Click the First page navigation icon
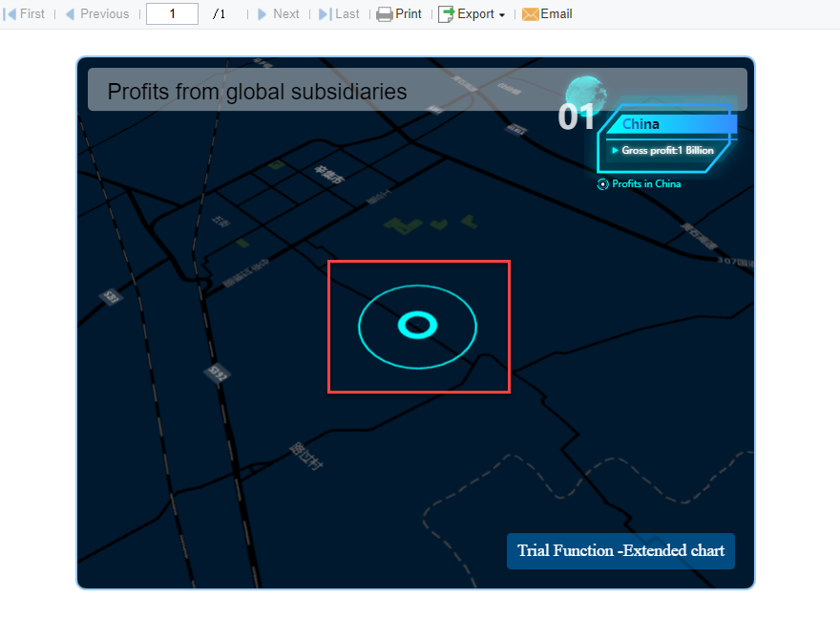840x620 pixels. (8, 13)
